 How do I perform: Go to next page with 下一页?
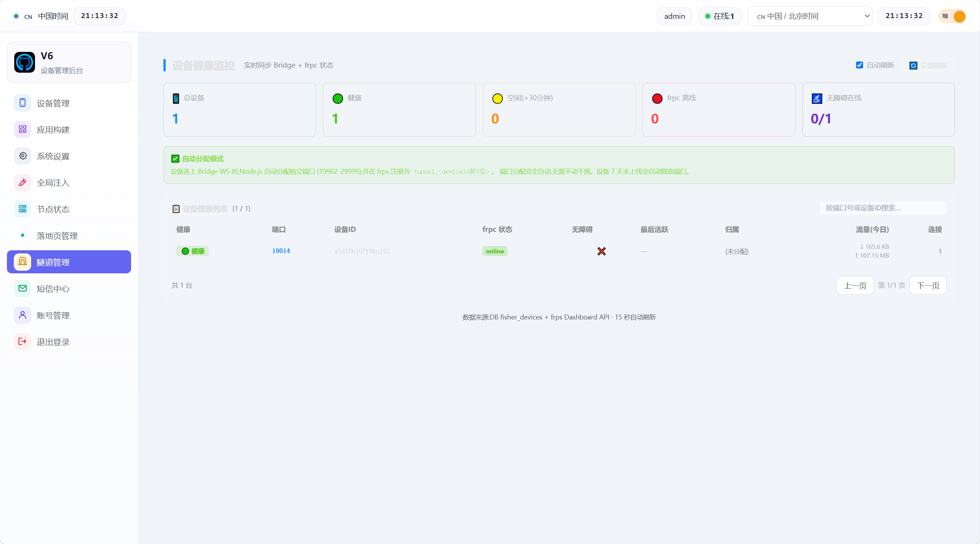point(928,285)
